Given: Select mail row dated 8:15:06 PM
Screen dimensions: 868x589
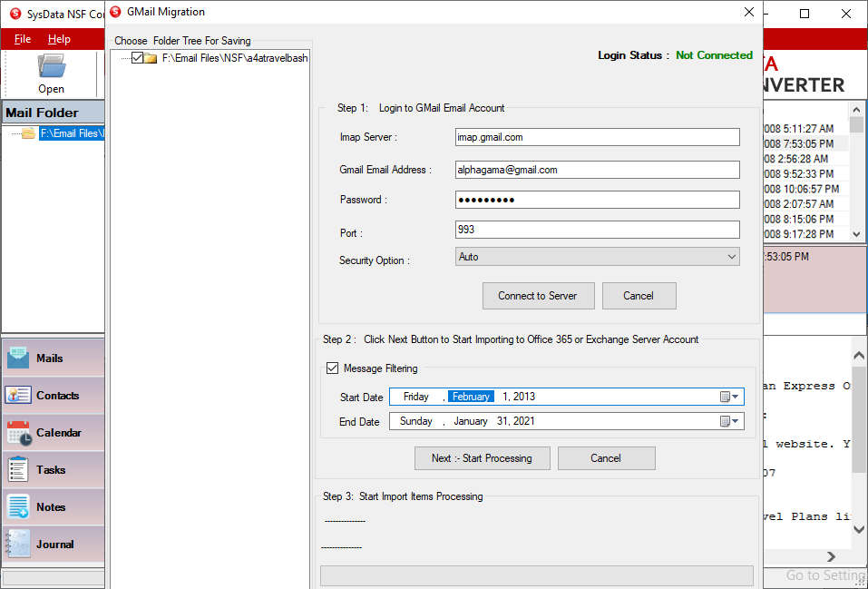Looking at the screenshot, I should [x=806, y=220].
